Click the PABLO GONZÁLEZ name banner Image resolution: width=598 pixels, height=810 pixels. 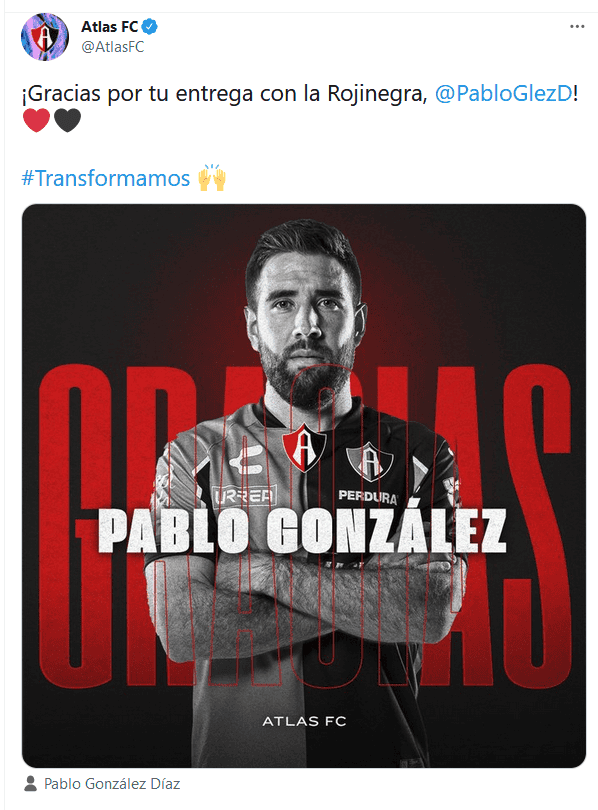(x=302, y=531)
